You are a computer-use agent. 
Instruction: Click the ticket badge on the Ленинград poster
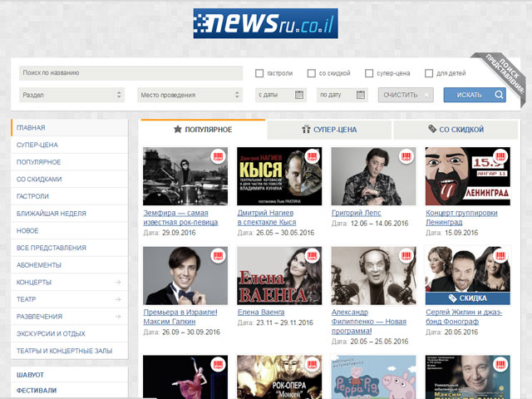pyautogui.click(x=500, y=156)
